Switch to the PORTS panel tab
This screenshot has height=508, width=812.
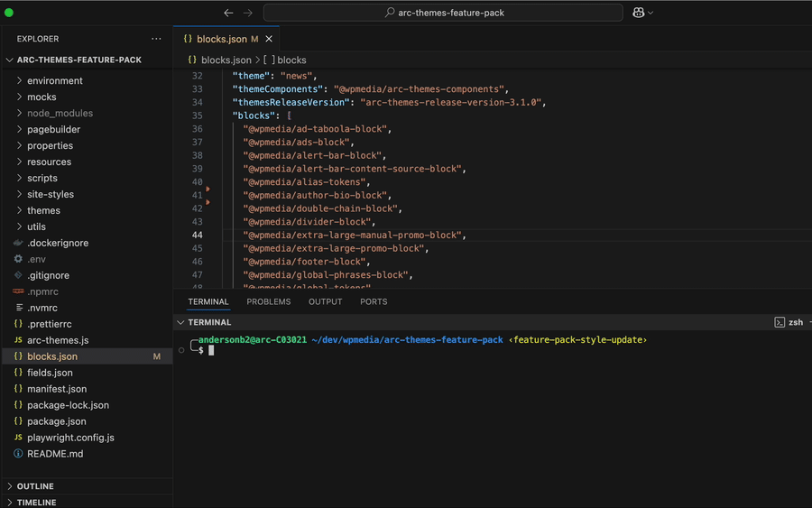[374, 302]
